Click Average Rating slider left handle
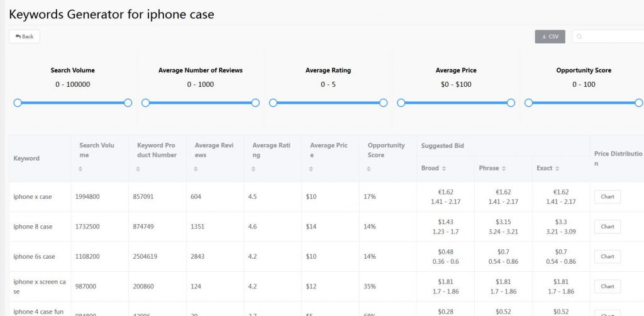The height and width of the screenshot is (316, 644). tap(273, 103)
